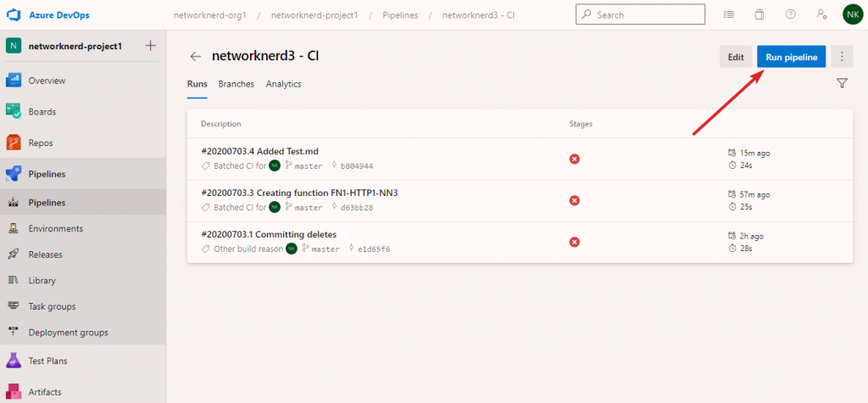The image size is (868, 403).
Task: Click the Azure DevOps logo icon
Action: click(x=14, y=15)
